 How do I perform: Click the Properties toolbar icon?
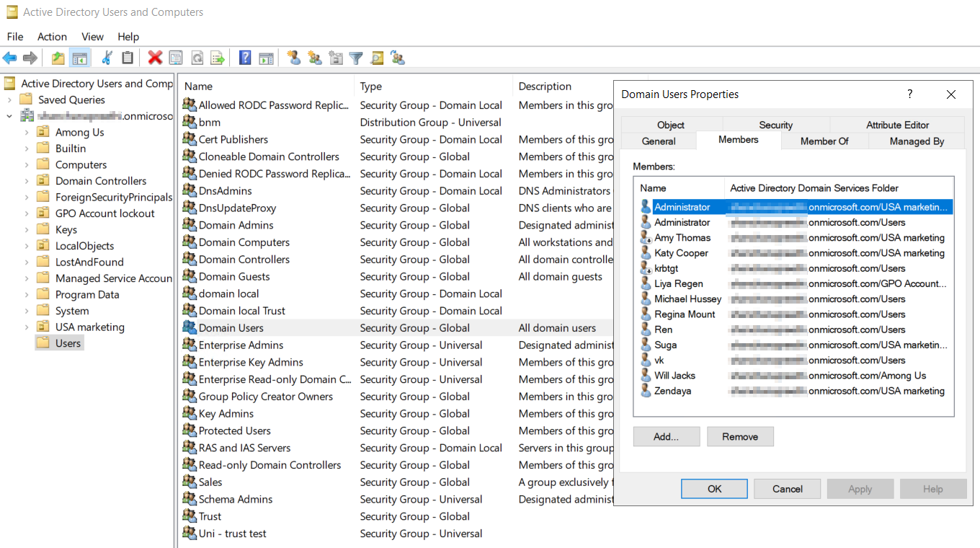tap(176, 58)
